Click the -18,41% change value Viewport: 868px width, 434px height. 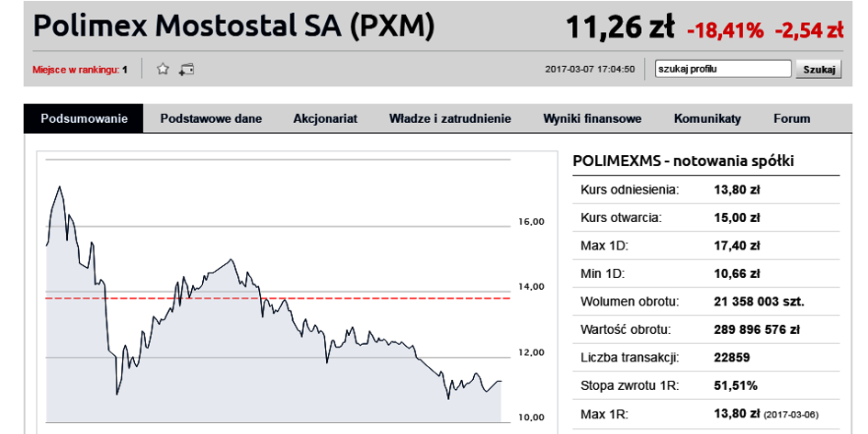pos(726,30)
